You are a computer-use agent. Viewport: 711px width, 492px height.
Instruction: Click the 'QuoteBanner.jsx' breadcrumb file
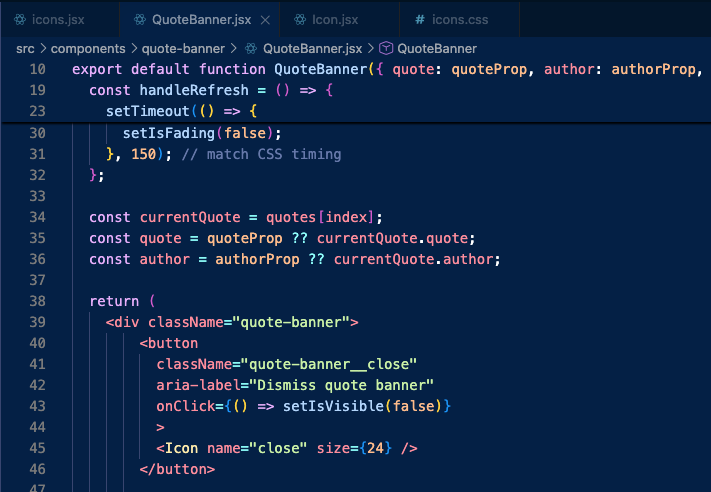pyautogui.click(x=312, y=49)
